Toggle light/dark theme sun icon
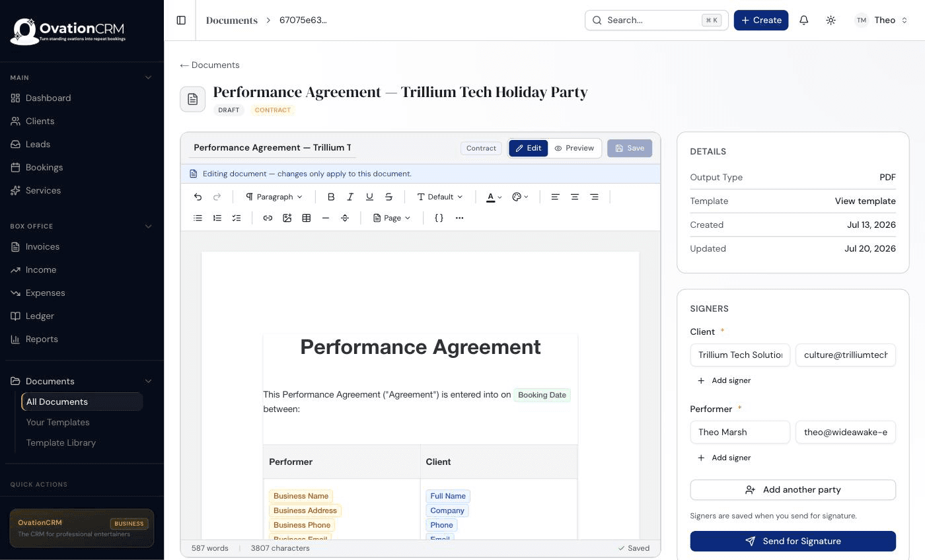 tap(831, 20)
